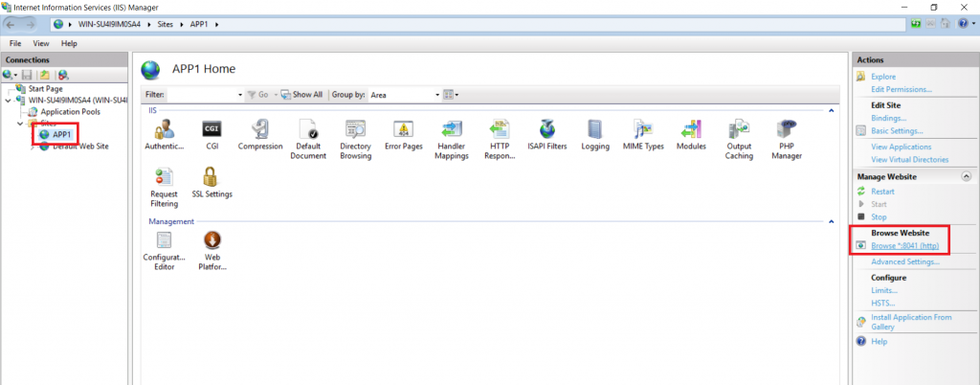Open the Request Filtering feature
Viewport: 980px width, 385px height.
click(x=165, y=188)
